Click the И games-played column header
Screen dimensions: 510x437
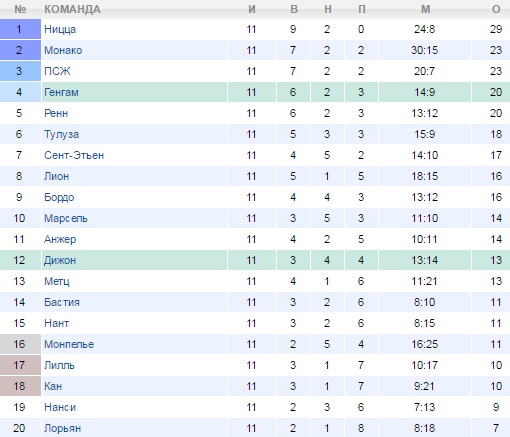[x=252, y=9]
